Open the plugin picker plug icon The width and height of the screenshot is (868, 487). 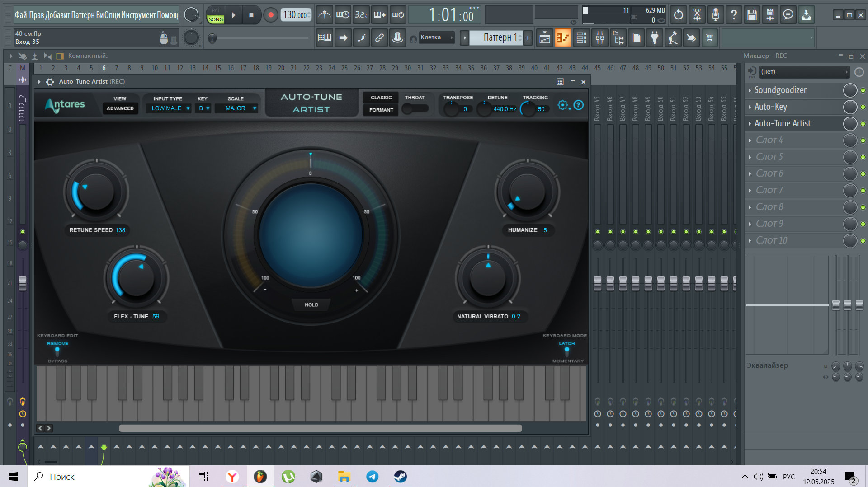click(655, 38)
